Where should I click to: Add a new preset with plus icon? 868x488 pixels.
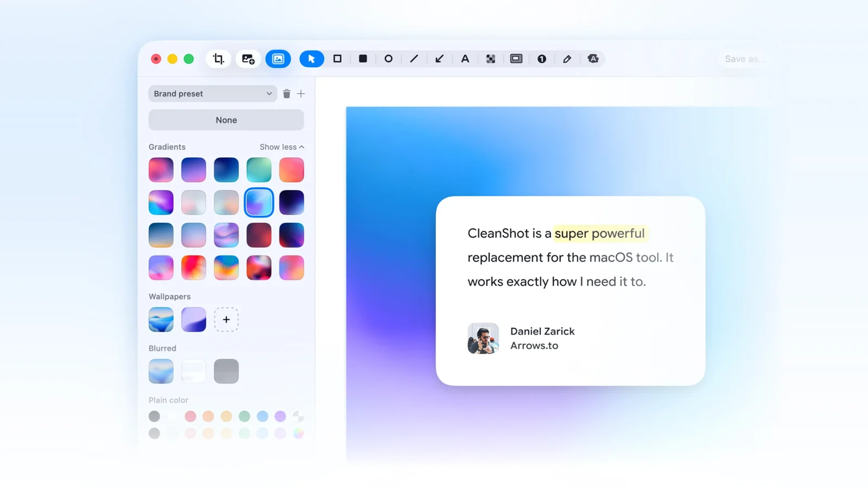pyautogui.click(x=301, y=94)
